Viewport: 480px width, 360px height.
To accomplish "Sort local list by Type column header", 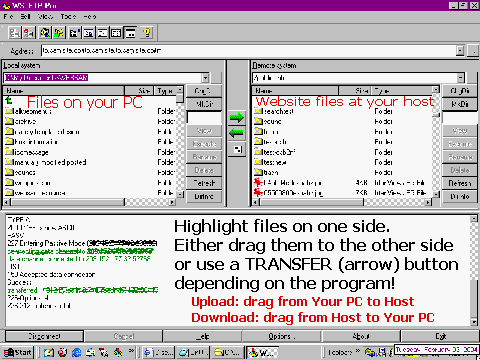I will 165,91.
